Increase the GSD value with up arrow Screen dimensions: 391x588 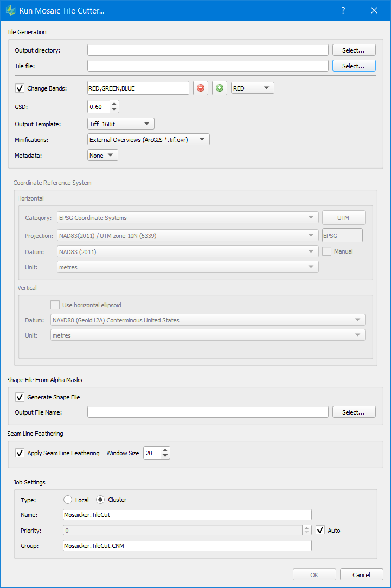(x=114, y=104)
